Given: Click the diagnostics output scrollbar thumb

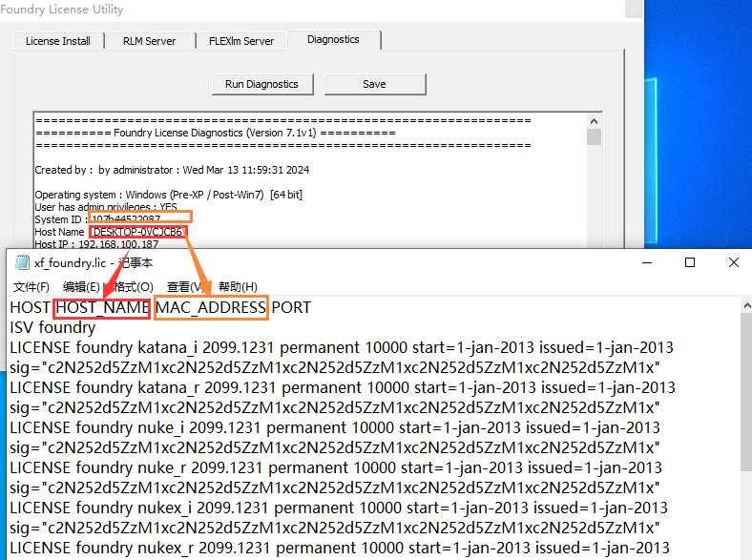Looking at the screenshot, I should pos(594,136).
